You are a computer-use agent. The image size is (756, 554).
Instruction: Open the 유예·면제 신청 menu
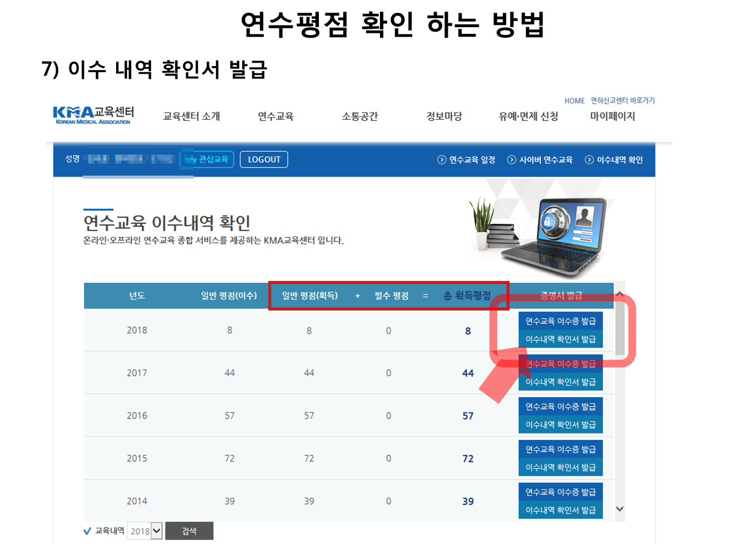pyautogui.click(x=528, y=117)
